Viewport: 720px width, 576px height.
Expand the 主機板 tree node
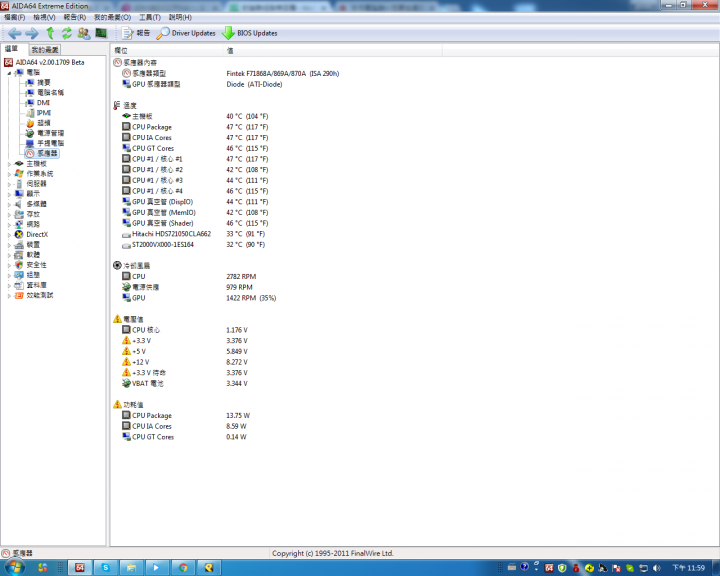tap(9, 164)
